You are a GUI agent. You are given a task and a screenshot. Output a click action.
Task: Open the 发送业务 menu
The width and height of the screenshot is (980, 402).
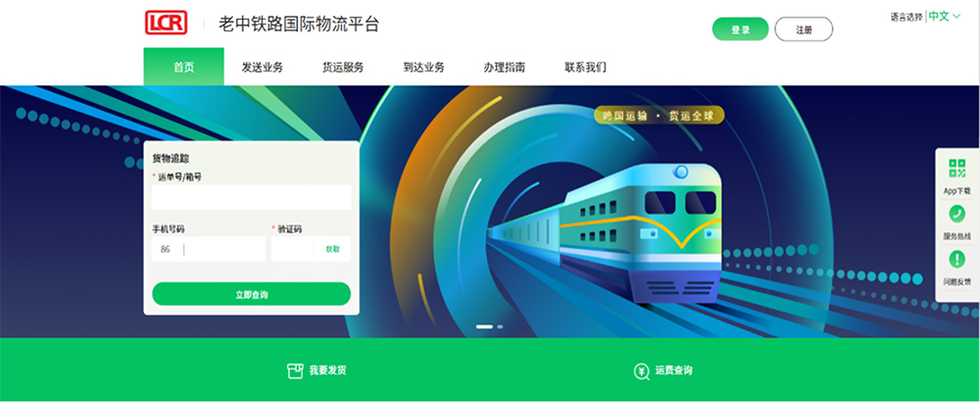click(263, 68)
